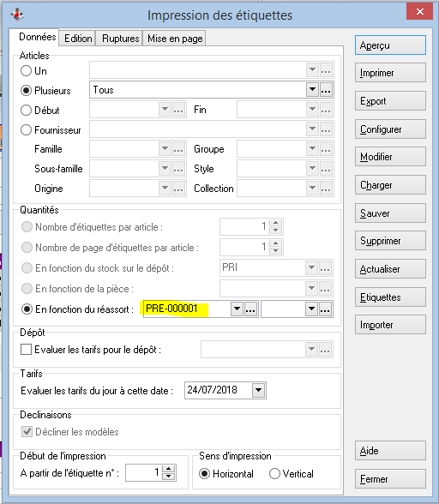Screen dimensions: 439x504
Task: Open browse button for Fournisseur field
Action: click(326, 129)
